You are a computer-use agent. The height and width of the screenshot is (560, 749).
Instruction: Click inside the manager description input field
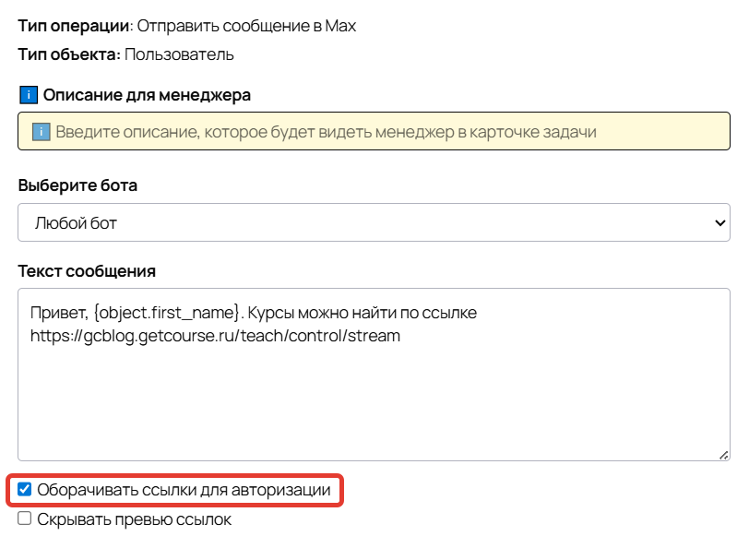(369, 131)
